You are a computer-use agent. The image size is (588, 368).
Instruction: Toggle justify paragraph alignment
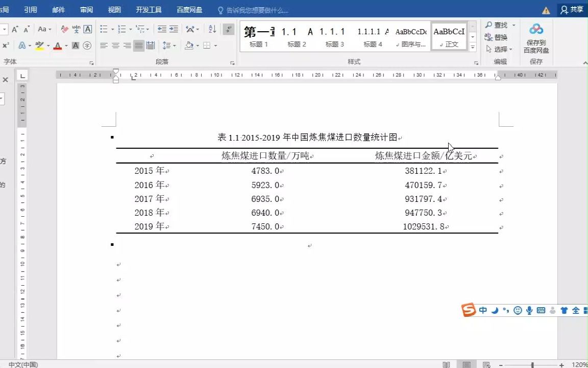(x=138, y=45)
